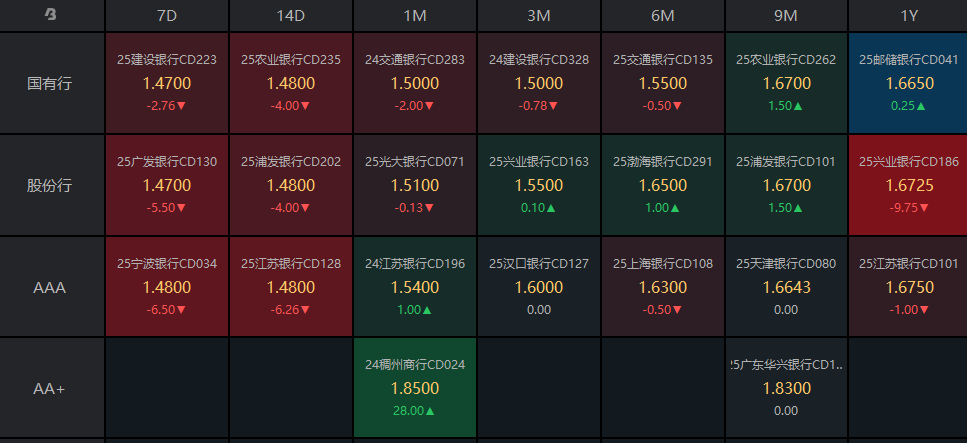The height and width of the screenshot is (443, 967).
Task: Select the 25汉口银行CD127 quote cell
Action: point(539,287)
